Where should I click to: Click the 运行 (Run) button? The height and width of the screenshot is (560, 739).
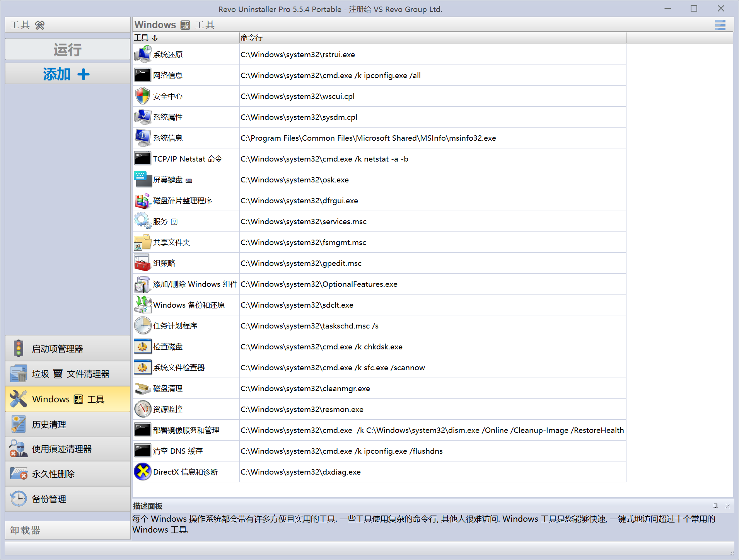68,49
